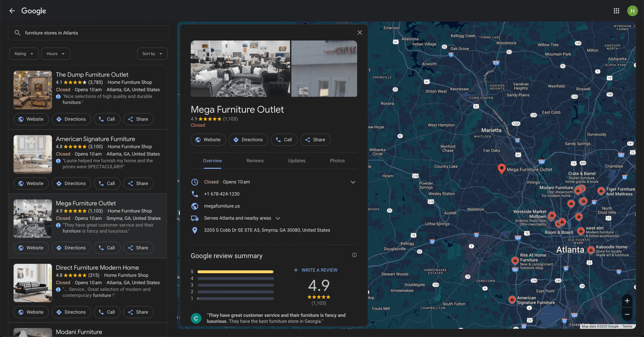Zoom out on the map
644x337 pixels.
(627, 314)
